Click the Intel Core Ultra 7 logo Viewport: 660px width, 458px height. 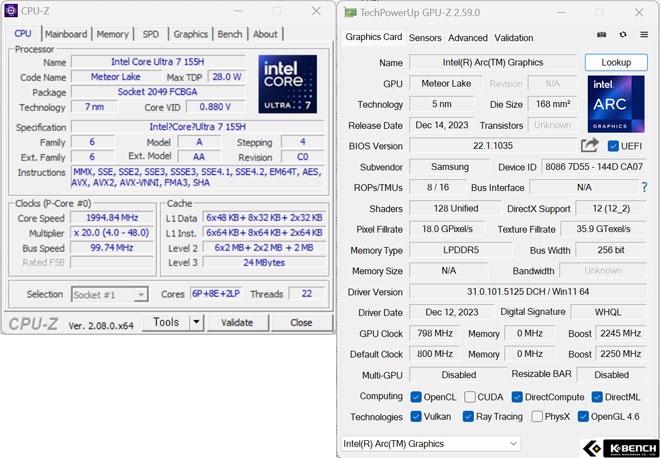(287, 84)
